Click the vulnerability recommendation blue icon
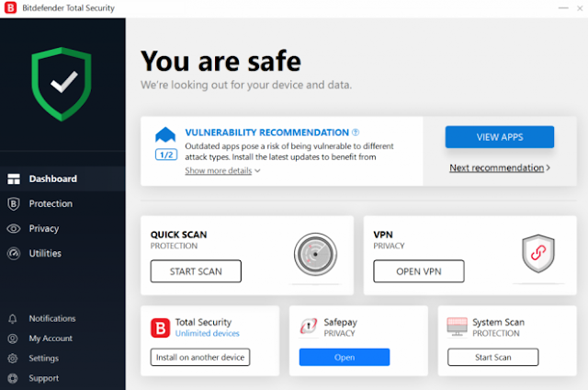 [x=165, y=135]
